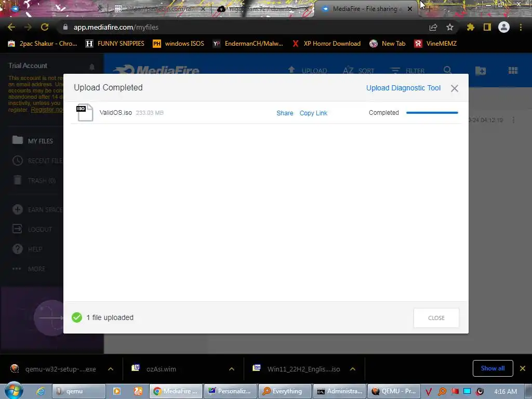Copy Link for ValidOS.iso
Image resolution: width=532 pixels, height=399 pixels.
[x=313, y=113]
